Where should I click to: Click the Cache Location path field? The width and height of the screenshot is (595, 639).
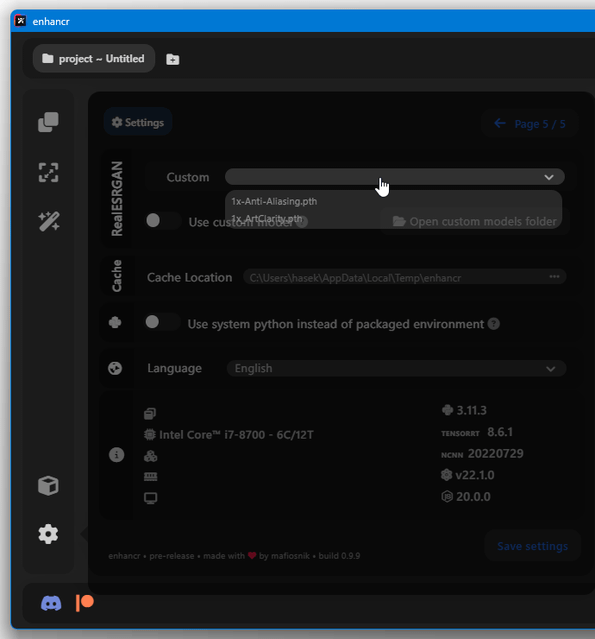pos(404,278)
